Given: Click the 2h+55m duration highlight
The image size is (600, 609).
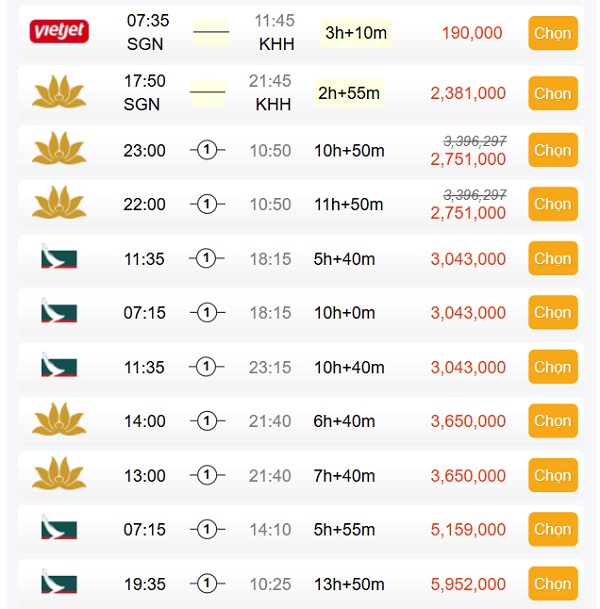Looking at the screenshot, I should coord(349,93).
